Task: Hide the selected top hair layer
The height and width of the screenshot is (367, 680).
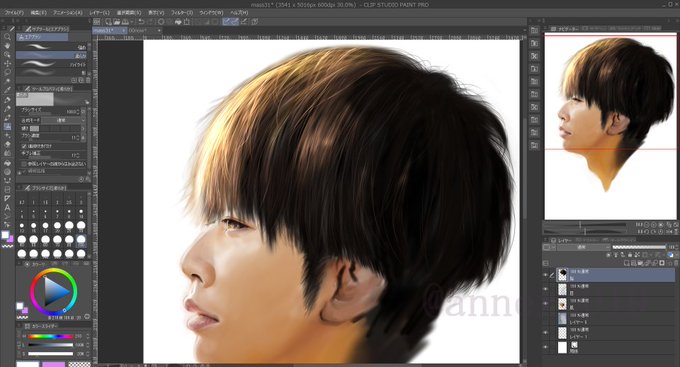Action: [x=546, y=275]
